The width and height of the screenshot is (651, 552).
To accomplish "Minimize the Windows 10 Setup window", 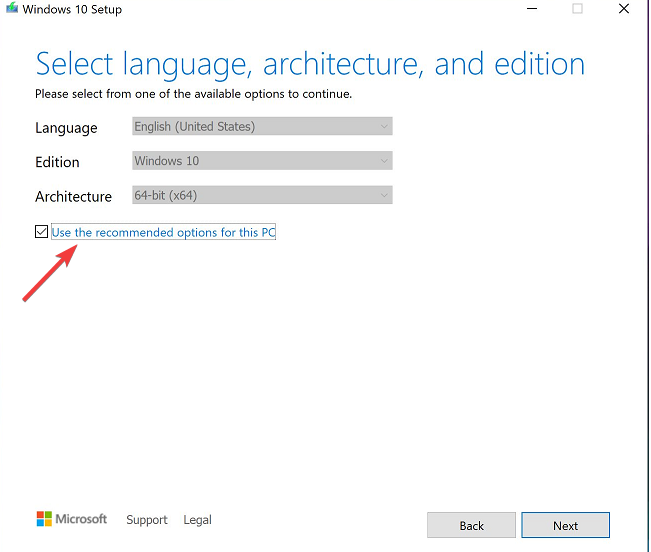I will [532, 8].
